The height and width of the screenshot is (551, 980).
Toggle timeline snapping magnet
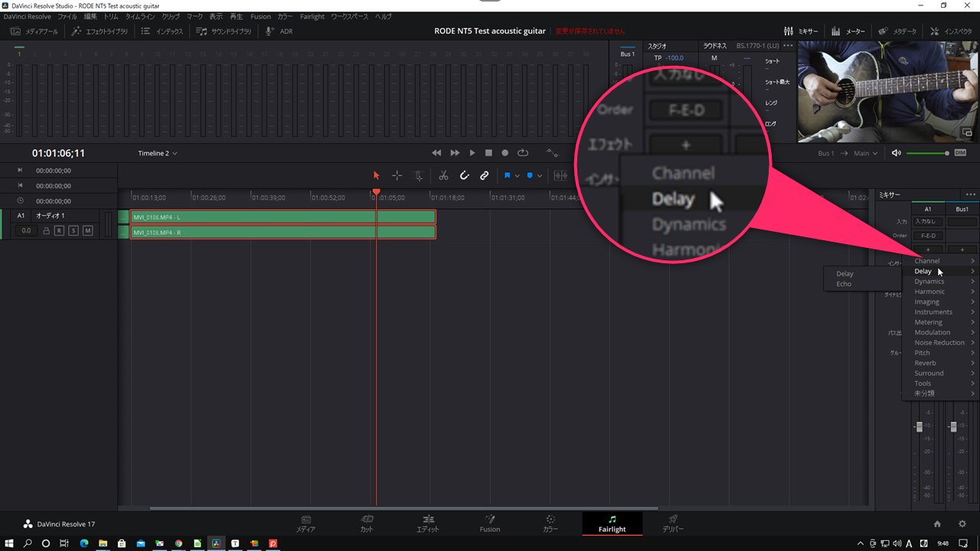pyautogui.click(x=464, y=176)
